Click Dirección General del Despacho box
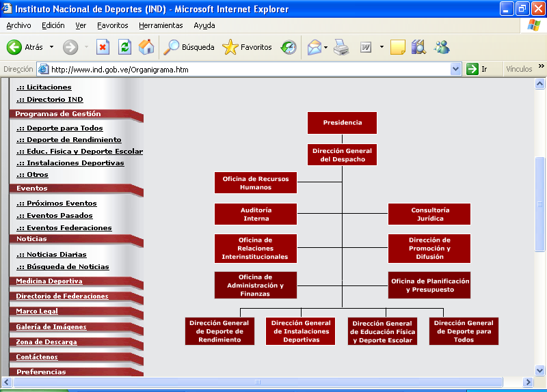547x392 pixels. (342, 155)
